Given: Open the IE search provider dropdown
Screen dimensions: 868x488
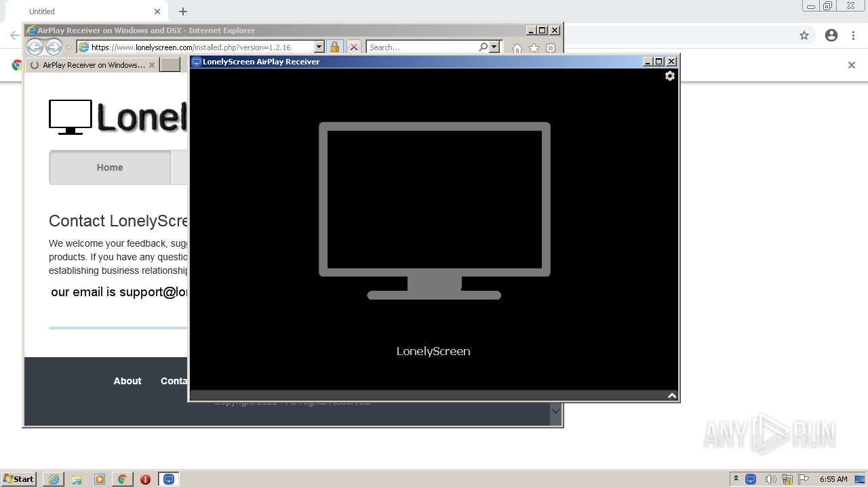Looking at the screenshot, I should [494, 47].
